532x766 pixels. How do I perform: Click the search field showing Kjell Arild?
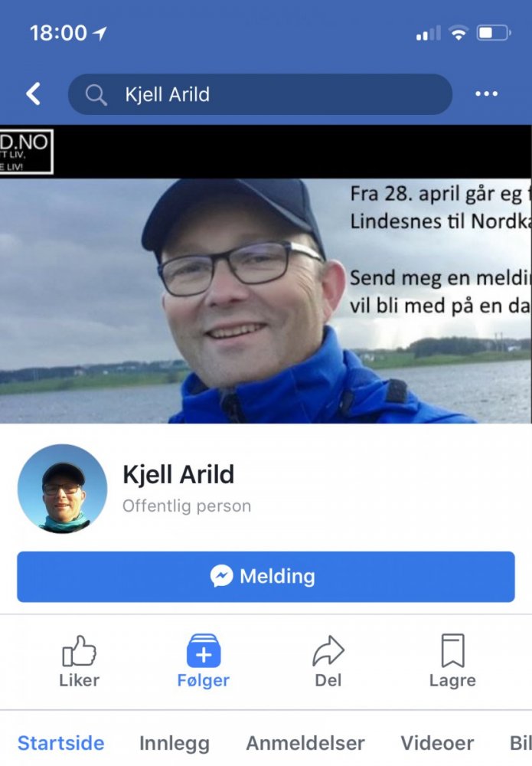260,94
